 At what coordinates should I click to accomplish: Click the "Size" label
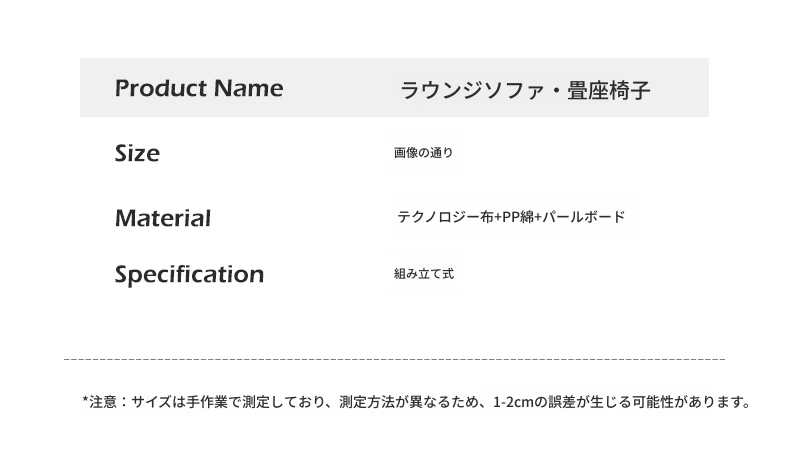137,153
